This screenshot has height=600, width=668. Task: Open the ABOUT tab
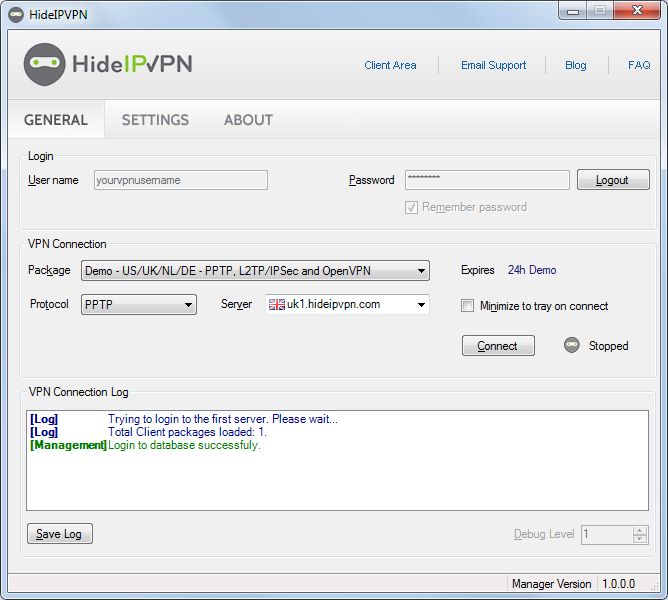[x=248, y=120]
